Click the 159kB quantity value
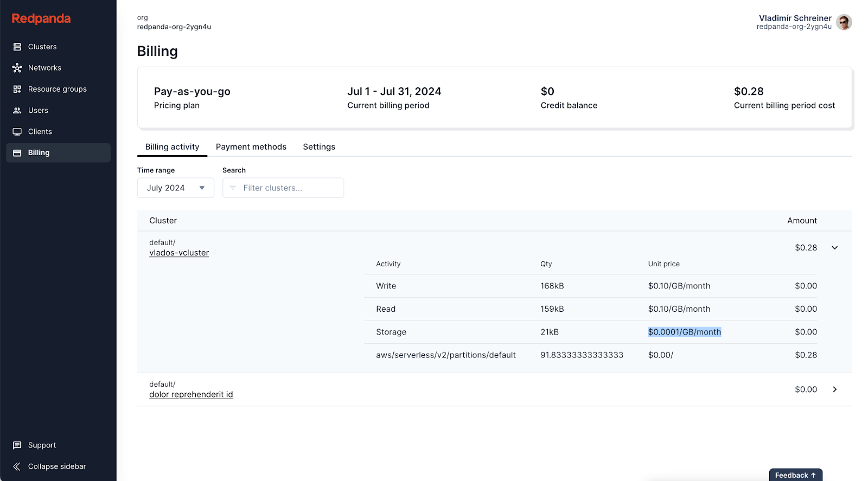The image size is (868, 481). click(x=552, y=309)
